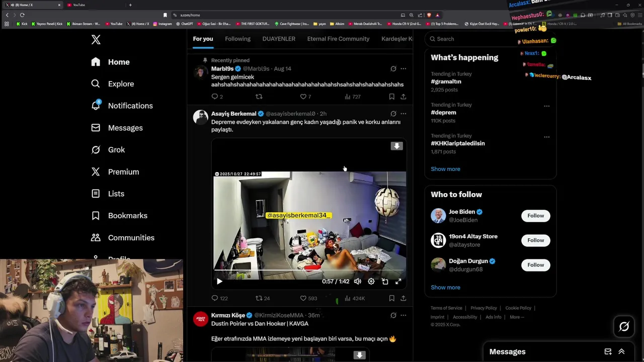This screenshot has height=362, width=644.
Task: Share the Marbl9s post
Action: (x=404, y=97)
